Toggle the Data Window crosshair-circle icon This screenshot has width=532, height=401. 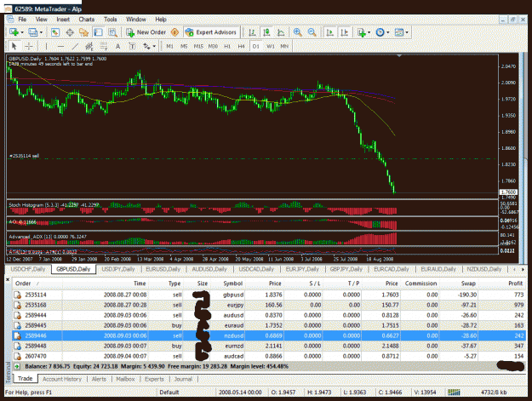click(x=70, y=32)
